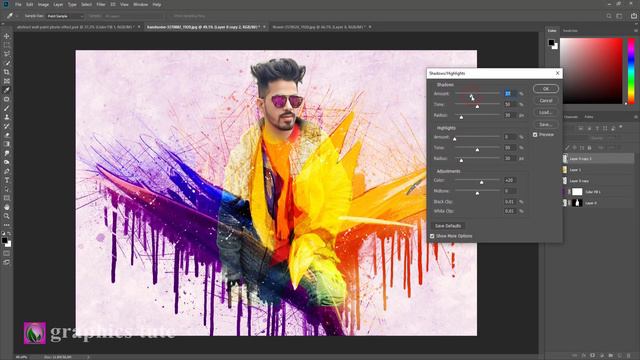
Task: Switch to the Channels tab
Action: click(571, 117)
